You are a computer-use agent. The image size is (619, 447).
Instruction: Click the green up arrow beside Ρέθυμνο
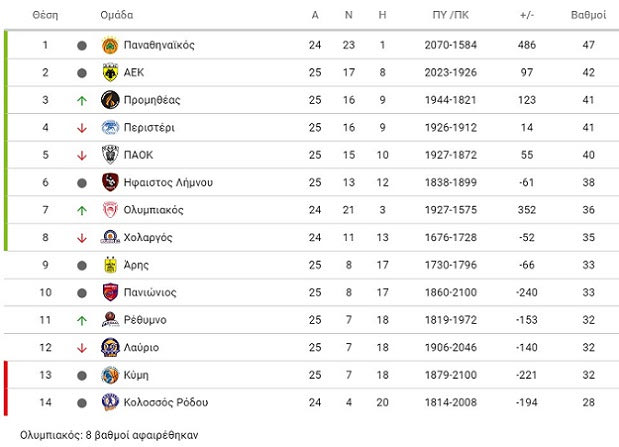click(82, 320)
